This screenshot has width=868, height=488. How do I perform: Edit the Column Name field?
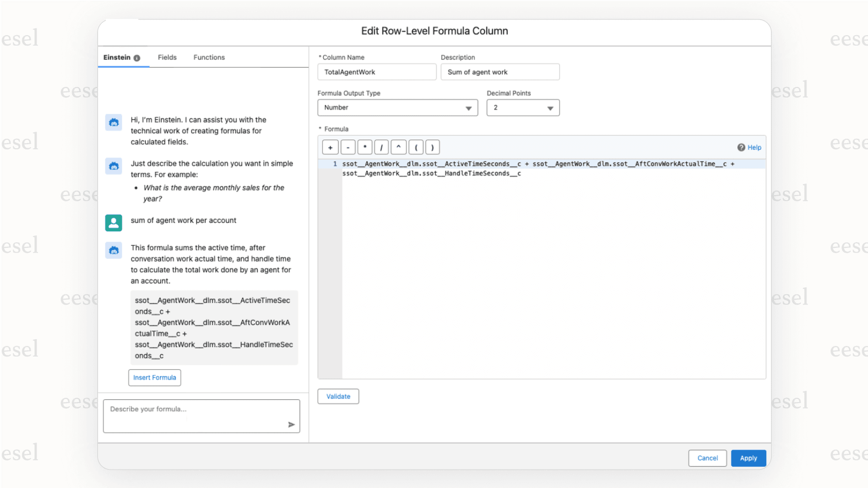pyautogui.click(x=377, y=72)
